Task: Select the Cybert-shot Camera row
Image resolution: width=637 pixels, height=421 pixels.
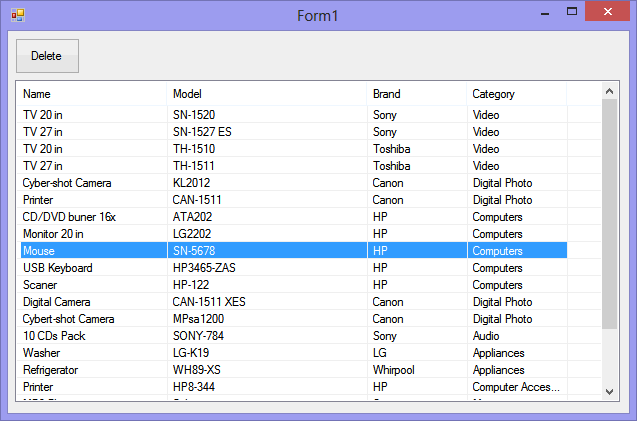Action: (294, 319)
